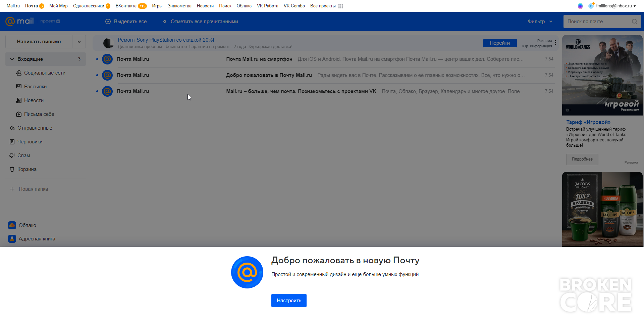Click the Sent folder arrow icon
This screenshot has height=318, width=644.
click(12, 128)
